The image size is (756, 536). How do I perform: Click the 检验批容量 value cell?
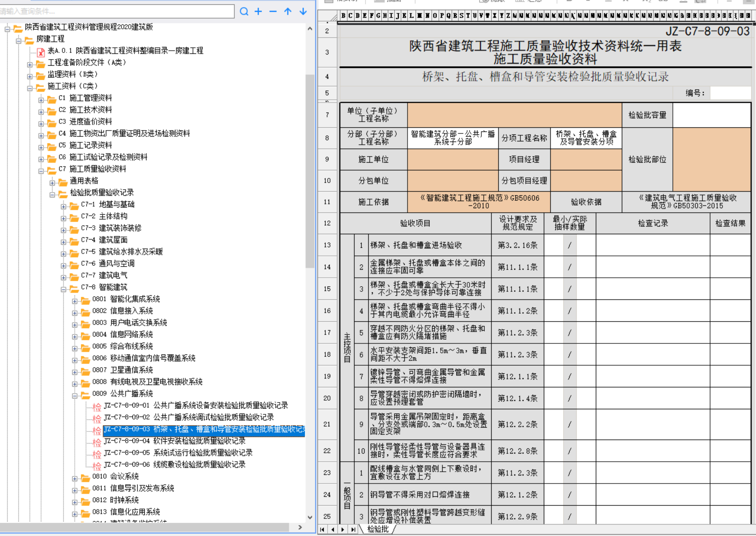pos(712,115)
